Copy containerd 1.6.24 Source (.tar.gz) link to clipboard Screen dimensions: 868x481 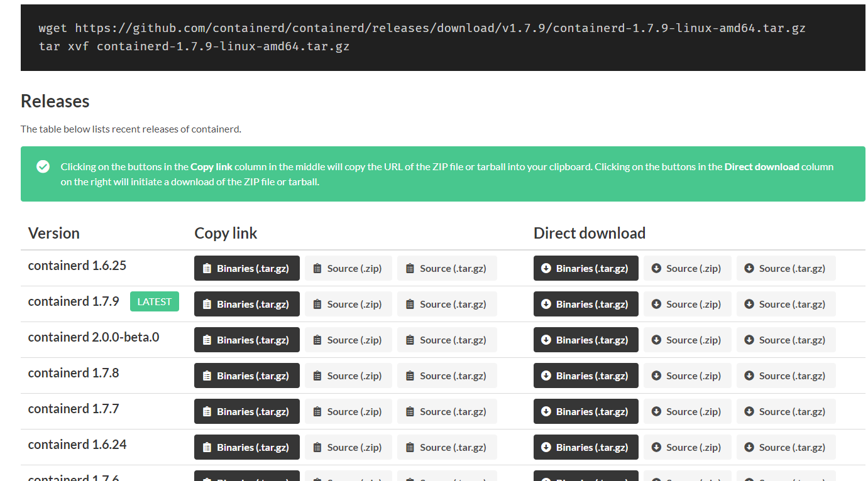(447, 447)
